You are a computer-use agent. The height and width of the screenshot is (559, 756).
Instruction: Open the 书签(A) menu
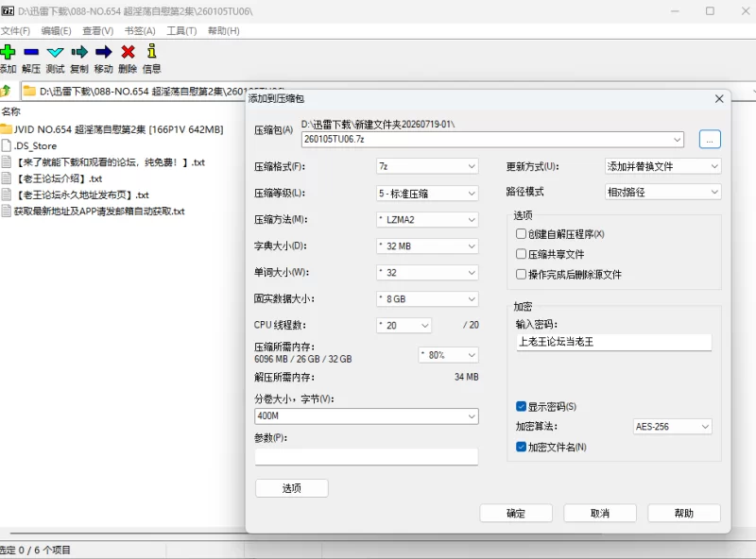click(x=140, y=31)
